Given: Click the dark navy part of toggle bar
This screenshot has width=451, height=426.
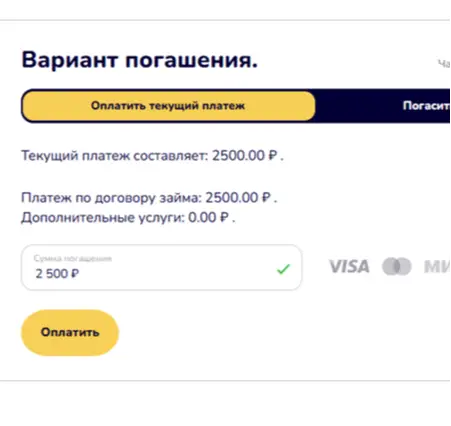Looking at the screenshot, I should point(383,106).
